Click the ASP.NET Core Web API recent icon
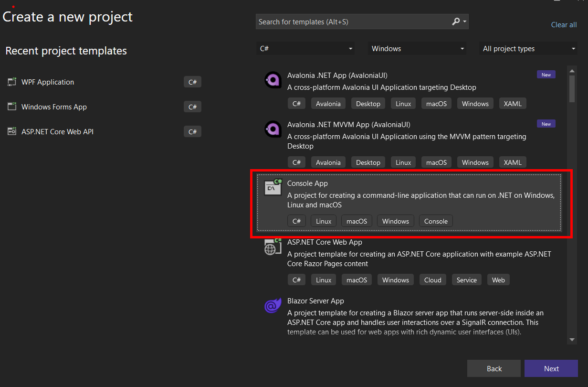The height and width of the screenshot is (387, 588). 12,131
